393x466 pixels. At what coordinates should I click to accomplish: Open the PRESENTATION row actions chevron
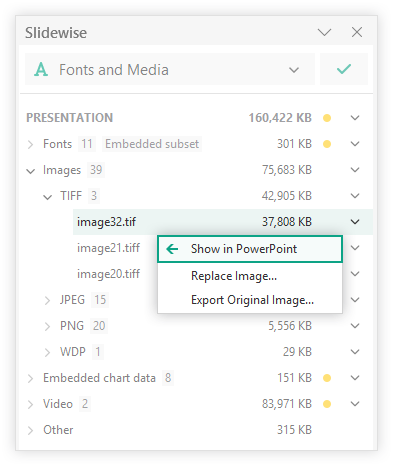(x=355, y=118)
